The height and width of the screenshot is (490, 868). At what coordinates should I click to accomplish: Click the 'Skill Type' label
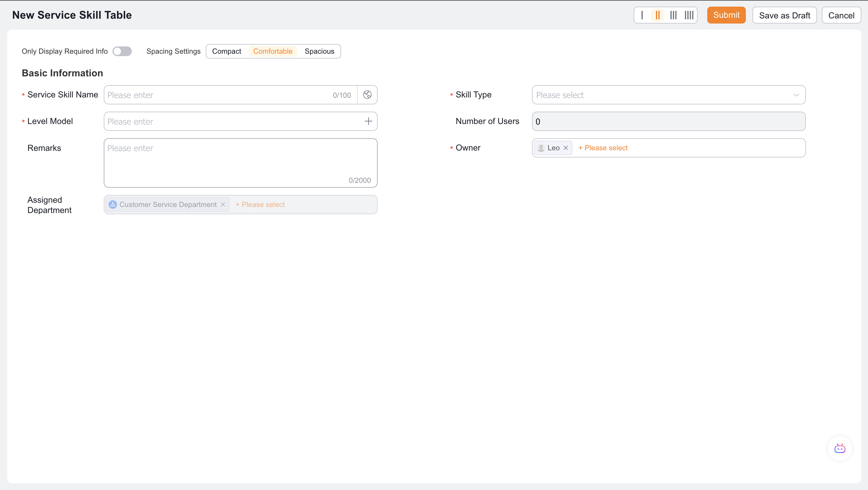pyautogui.click(x=474, y=95)
